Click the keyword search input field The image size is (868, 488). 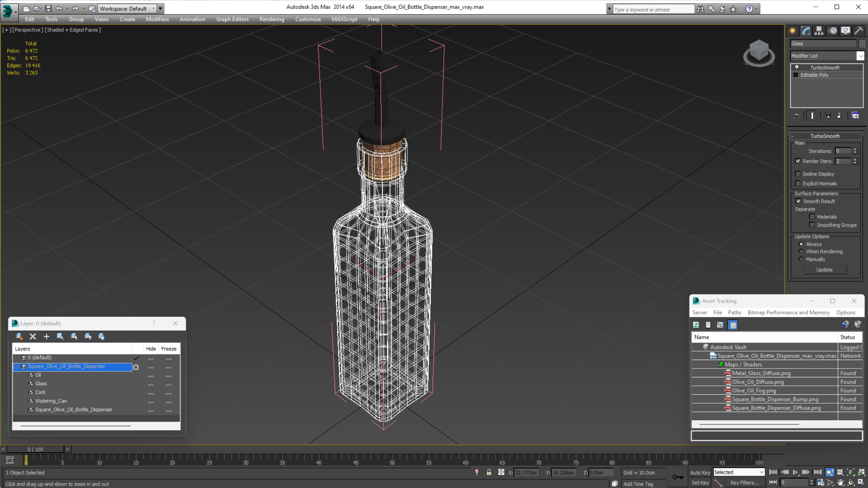click(654, 9)
